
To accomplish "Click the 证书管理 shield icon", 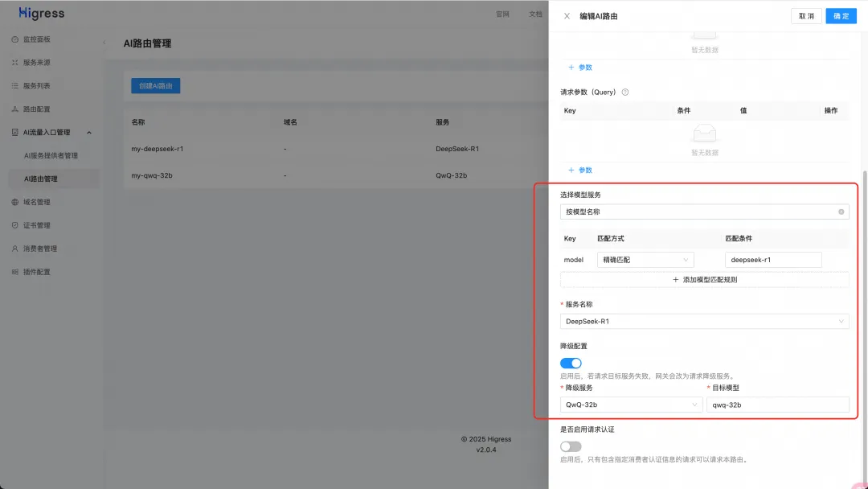I will tap(14, 225).
